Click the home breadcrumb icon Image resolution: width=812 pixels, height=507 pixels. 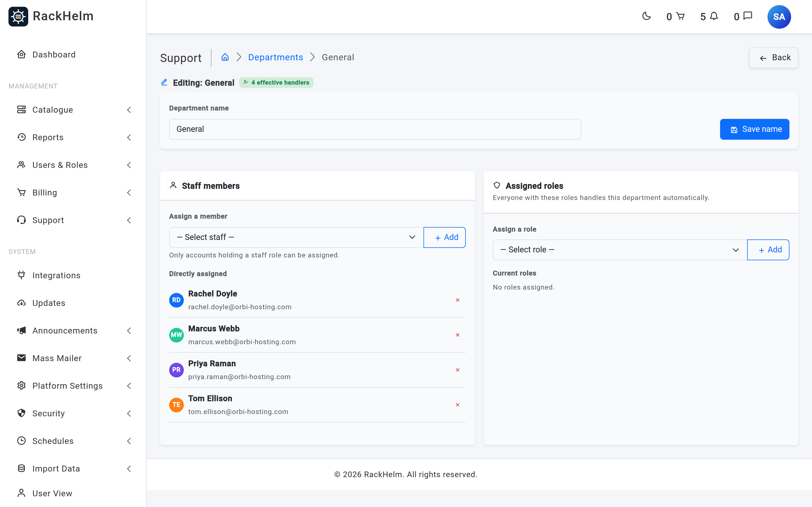(225, 57)
